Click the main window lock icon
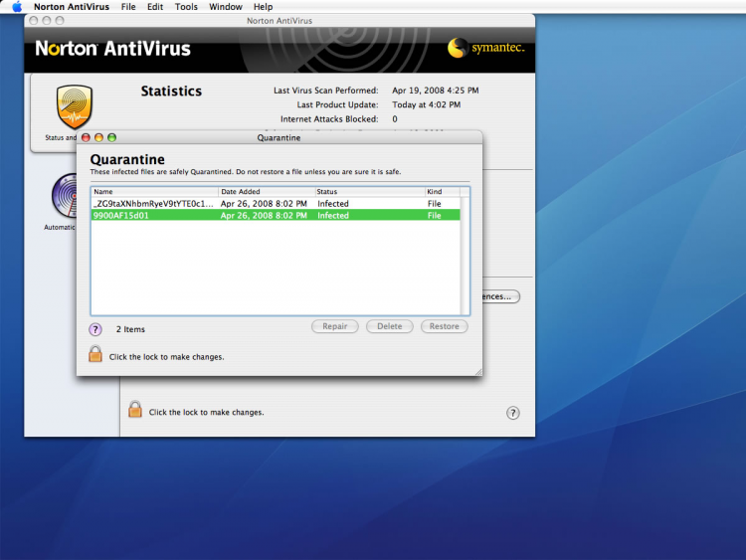This screenshot has height=560, width=746. pos(135,409)
